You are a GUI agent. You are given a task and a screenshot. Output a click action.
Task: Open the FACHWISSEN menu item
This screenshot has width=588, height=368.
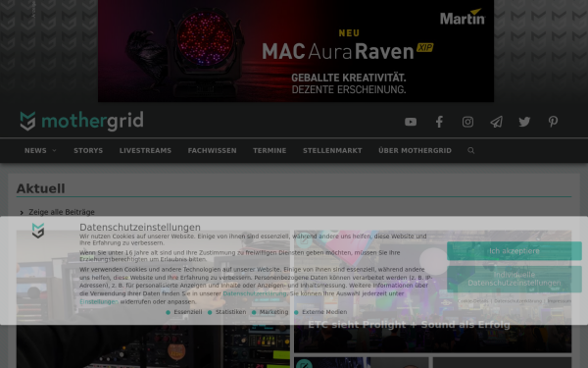pos(213,150)
